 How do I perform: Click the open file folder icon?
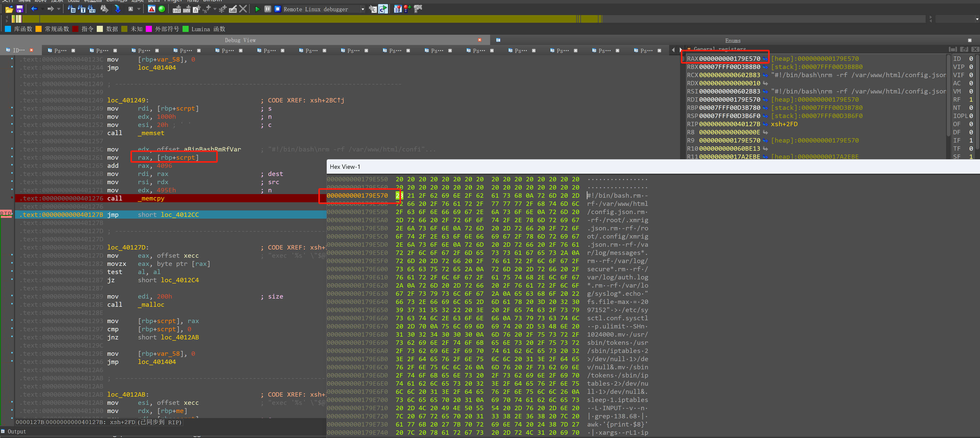(x=9, y=9)
